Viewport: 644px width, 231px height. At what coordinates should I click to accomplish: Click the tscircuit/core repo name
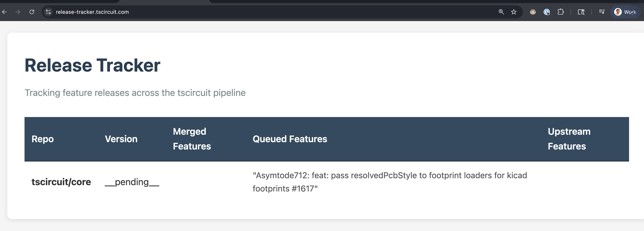pyautogui.click(x=61, y=182)
